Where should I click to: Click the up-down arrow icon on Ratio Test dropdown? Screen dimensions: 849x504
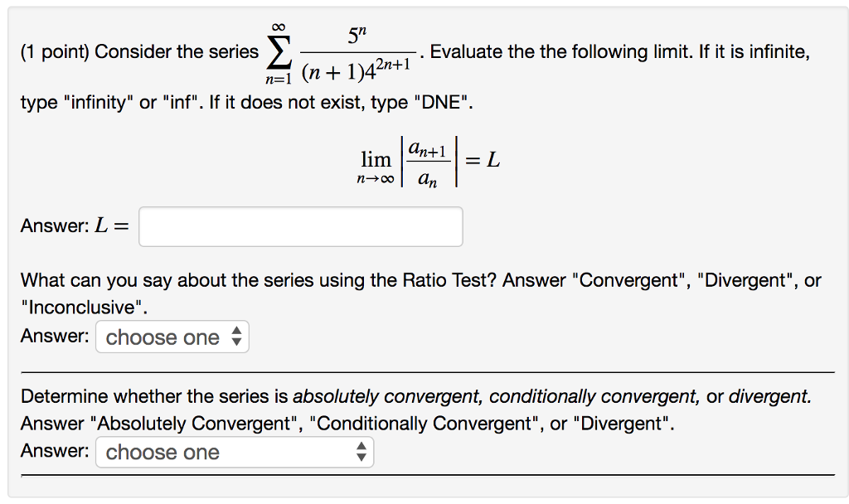pos(238,337)
